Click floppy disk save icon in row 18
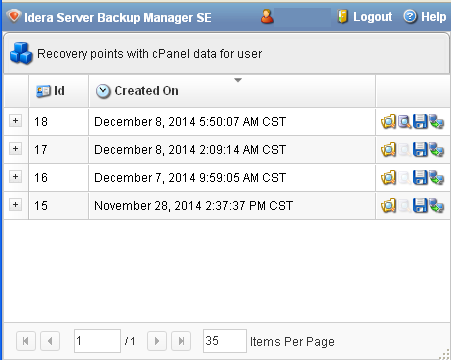 tap(420, 122)
